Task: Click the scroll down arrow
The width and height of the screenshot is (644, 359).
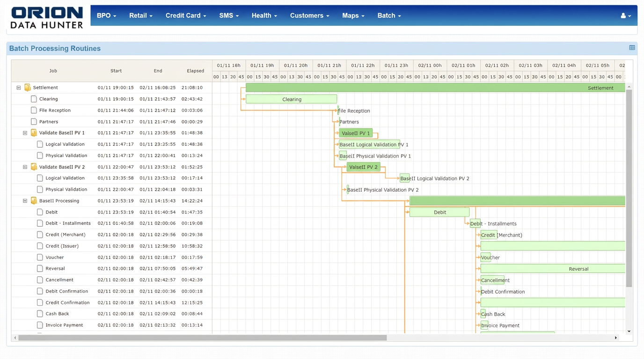Action: (x=629, y=331)
